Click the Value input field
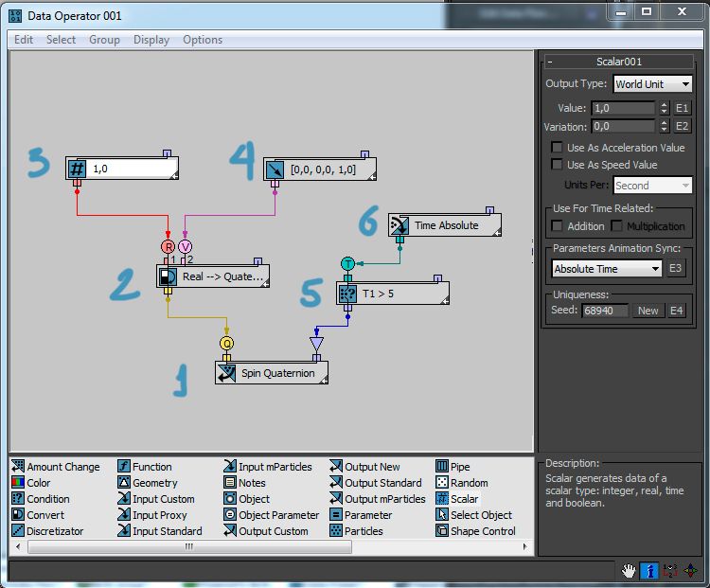710x588 pixels. [x=623, y=108]
